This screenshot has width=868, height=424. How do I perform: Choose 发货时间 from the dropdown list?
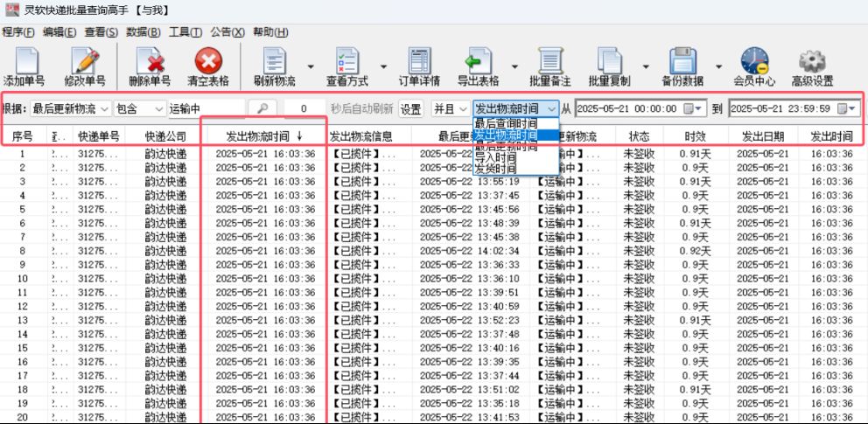pos(516,169)
